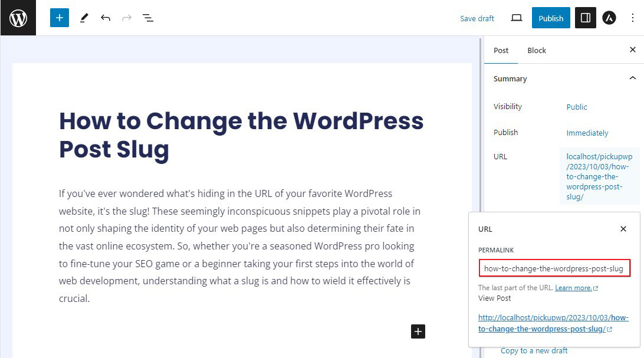Click the editor vertical scrollbar
644x358 pixels.
pyautogui.click(x=480, y=197)
